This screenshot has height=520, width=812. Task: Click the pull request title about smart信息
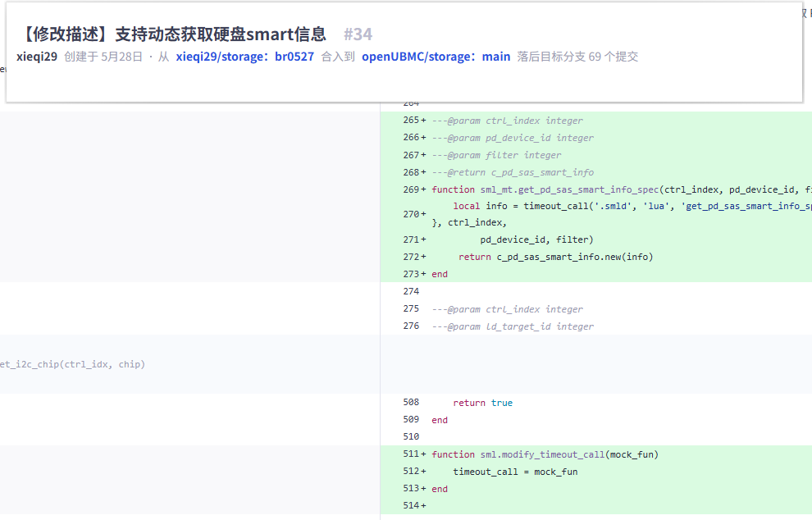(x=173, y=34)
